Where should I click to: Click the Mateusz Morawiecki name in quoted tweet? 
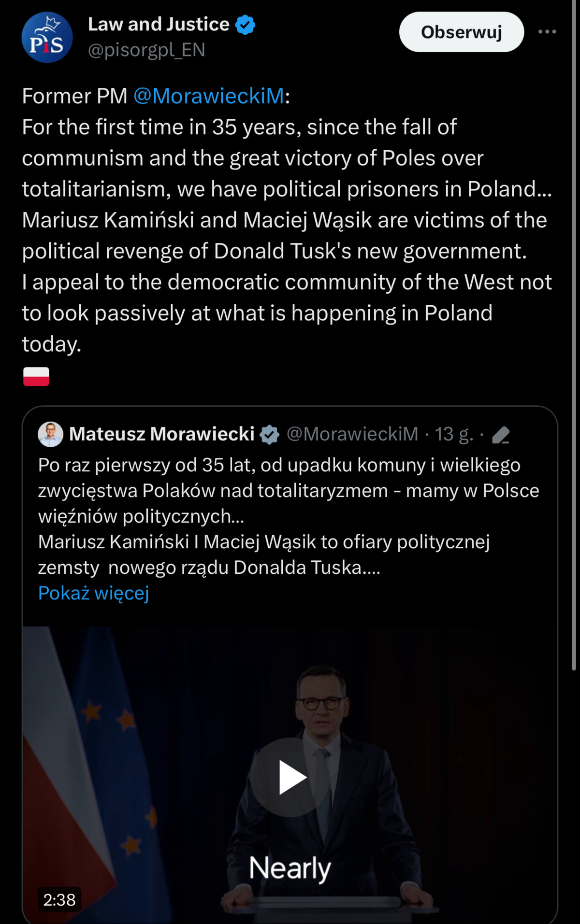[162, 434]
